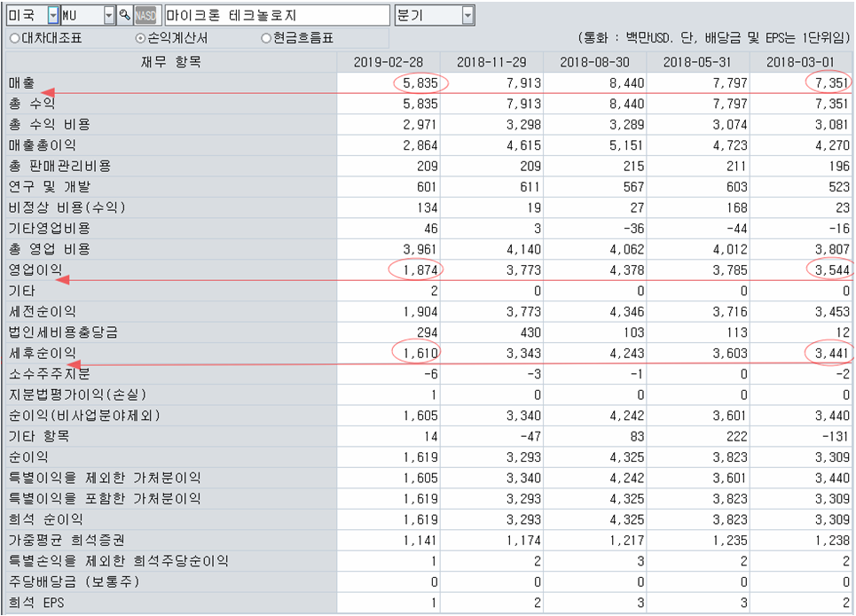Click the 2019-02-28 column header

pyautogui.click(x=389, y=62)
